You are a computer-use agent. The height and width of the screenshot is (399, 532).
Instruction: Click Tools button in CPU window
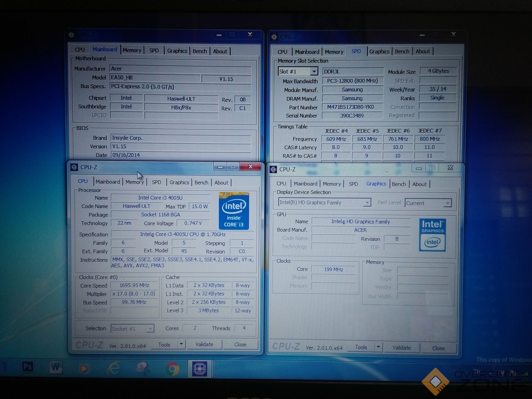click(x=164, y=345)
